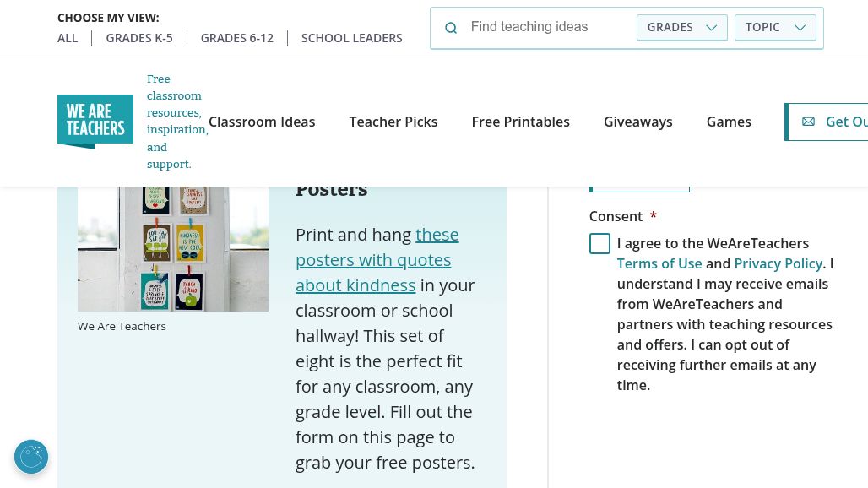Select the Free Printables menu item
The height and width of the screenshot is (488, 868).
tap(520, 122)
